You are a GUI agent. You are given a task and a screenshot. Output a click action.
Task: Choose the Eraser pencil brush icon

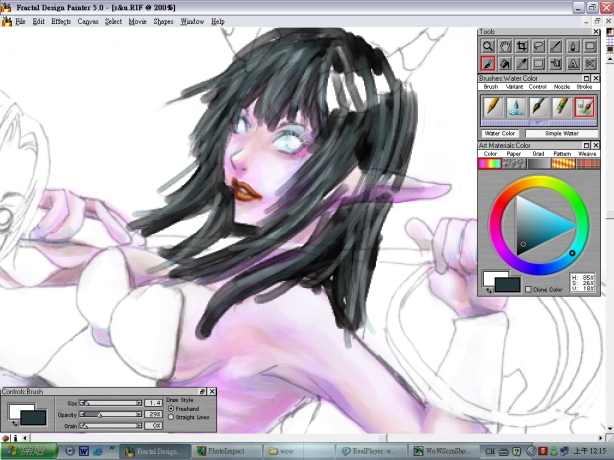561,107
